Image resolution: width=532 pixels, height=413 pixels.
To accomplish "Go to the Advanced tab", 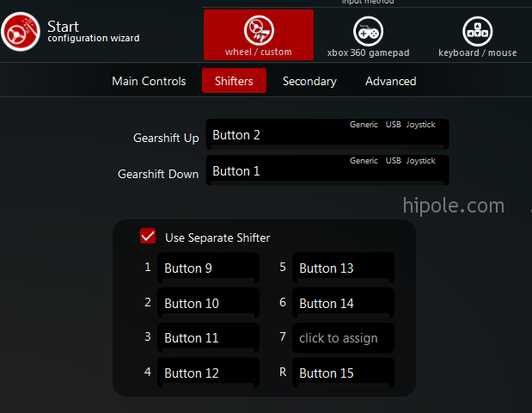I will pyautogui.click(x=391, y=81).
